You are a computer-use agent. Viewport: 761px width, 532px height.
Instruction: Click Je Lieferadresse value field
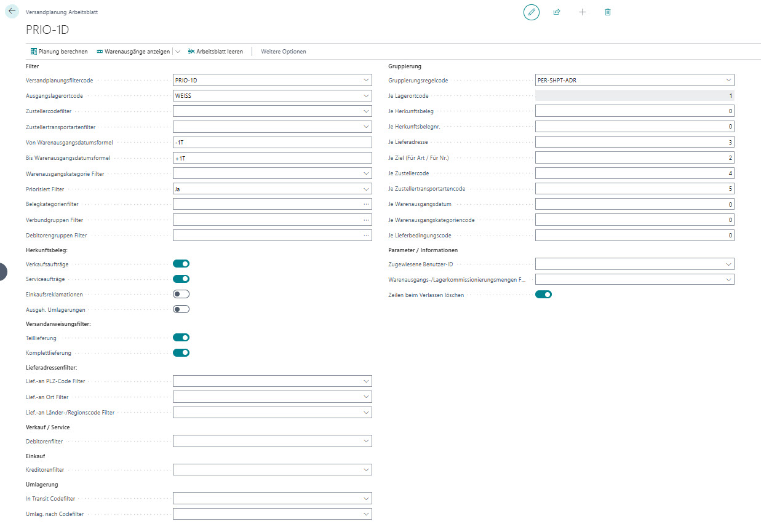635,142
